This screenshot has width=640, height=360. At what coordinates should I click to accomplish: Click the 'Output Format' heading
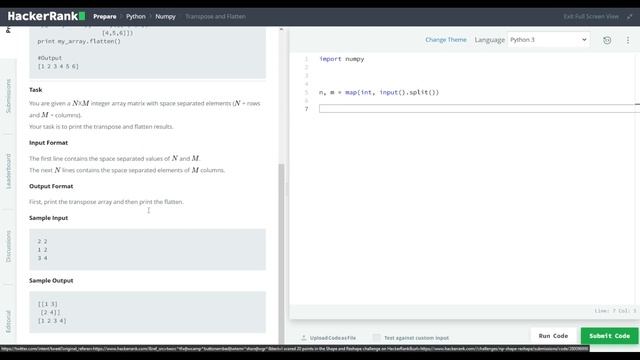click(51, 186)
